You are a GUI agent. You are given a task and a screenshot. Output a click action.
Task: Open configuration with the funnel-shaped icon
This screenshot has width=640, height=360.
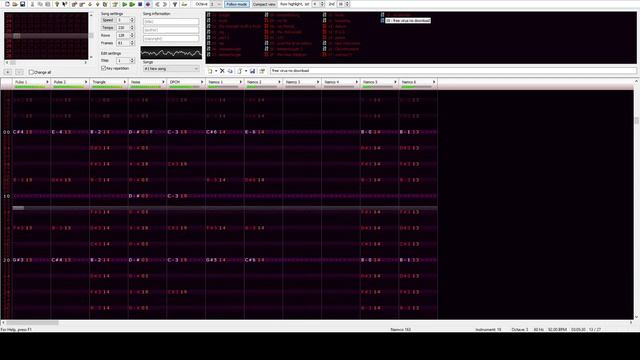(175, 4)
